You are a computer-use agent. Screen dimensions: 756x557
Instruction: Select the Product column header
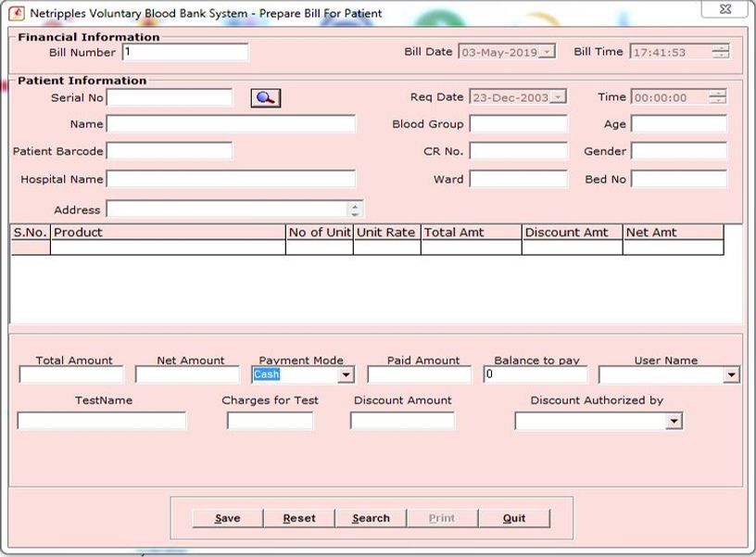click(x=168, y=233)
